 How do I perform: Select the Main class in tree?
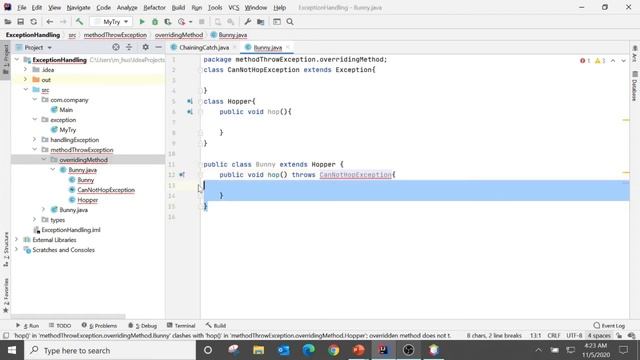66,110
